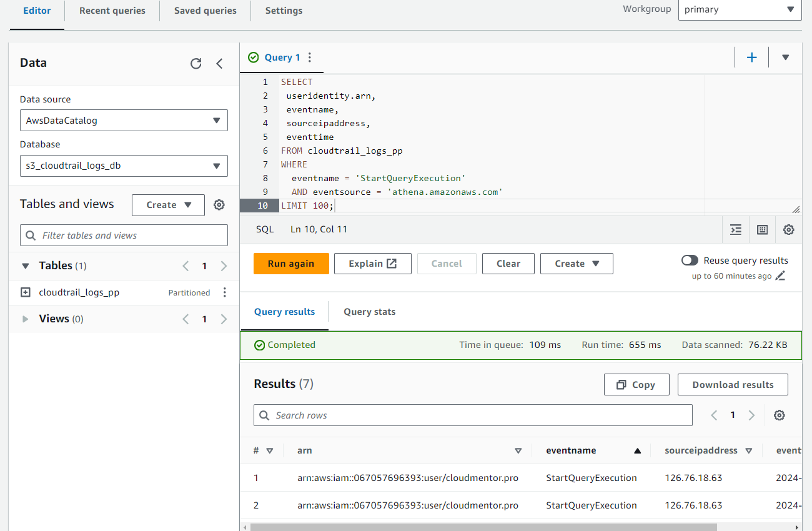The width and height of the screenshot is (812, 531).
Task: Switch to the Saved queries tab
Action: coord(205,11)
